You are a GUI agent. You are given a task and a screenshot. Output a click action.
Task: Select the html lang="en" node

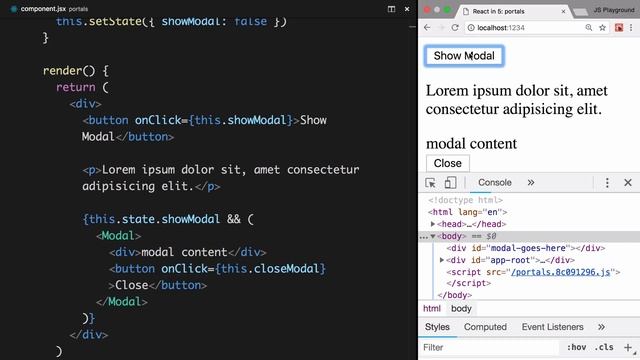tap(467, 212)
